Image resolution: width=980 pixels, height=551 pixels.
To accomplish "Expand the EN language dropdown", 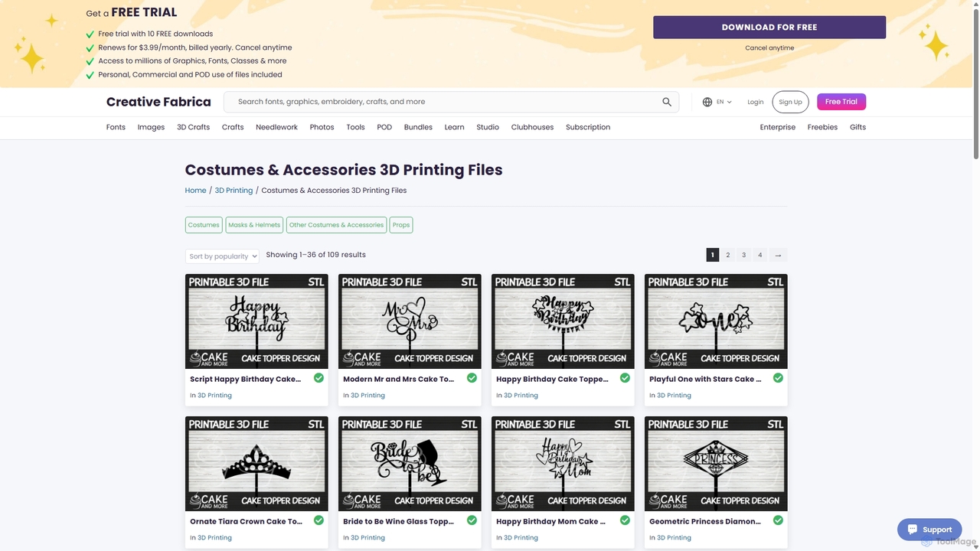I will pyautogui.click(x=724, y=102).
